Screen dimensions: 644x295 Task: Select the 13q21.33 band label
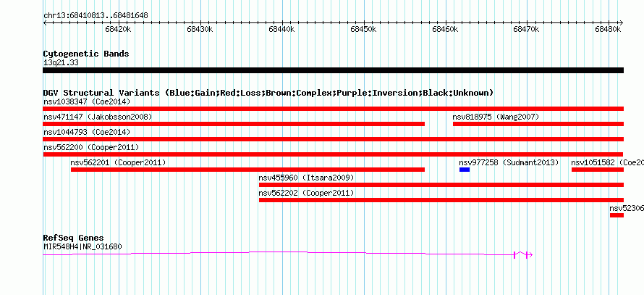click(x=61, y=63)
